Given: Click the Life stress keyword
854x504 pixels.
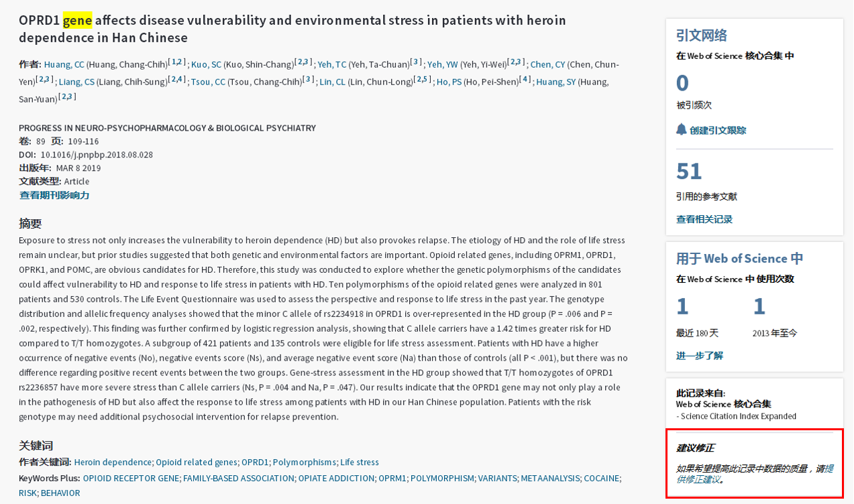Looking at the screenshot, I should click(x=359, y=462).
